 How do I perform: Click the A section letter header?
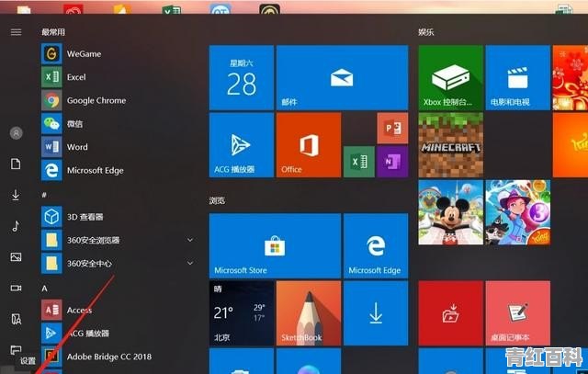click(x=44, y=289)
